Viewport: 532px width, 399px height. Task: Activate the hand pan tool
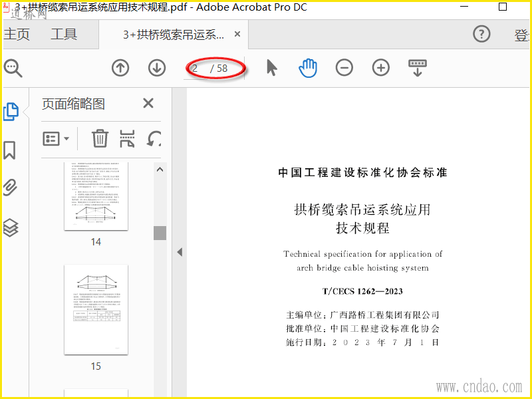pyautogui.click(x=308, y=68)
